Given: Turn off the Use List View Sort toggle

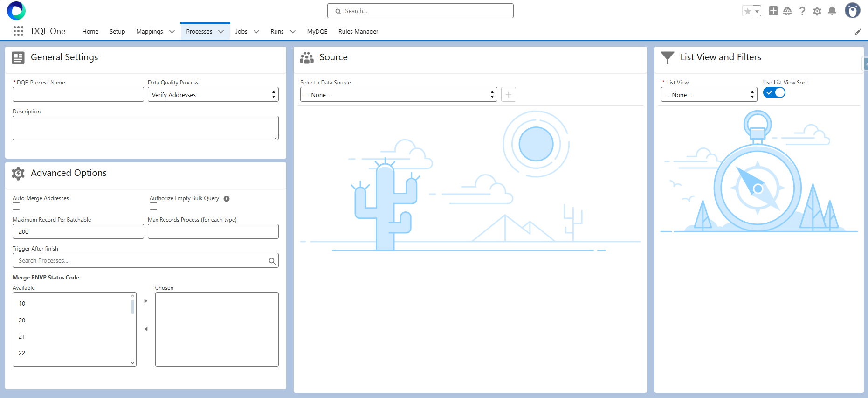Looking at the screenshot, I should tap(774, 92).
